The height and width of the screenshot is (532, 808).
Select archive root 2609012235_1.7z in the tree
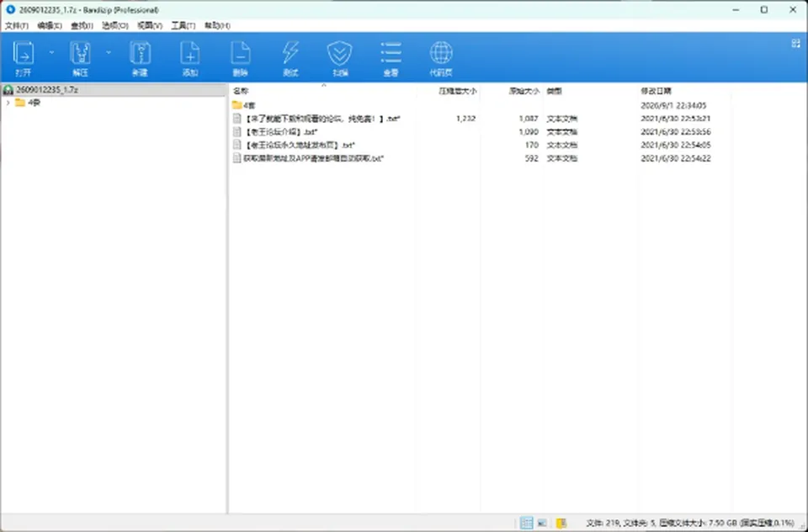pos(47,90)
